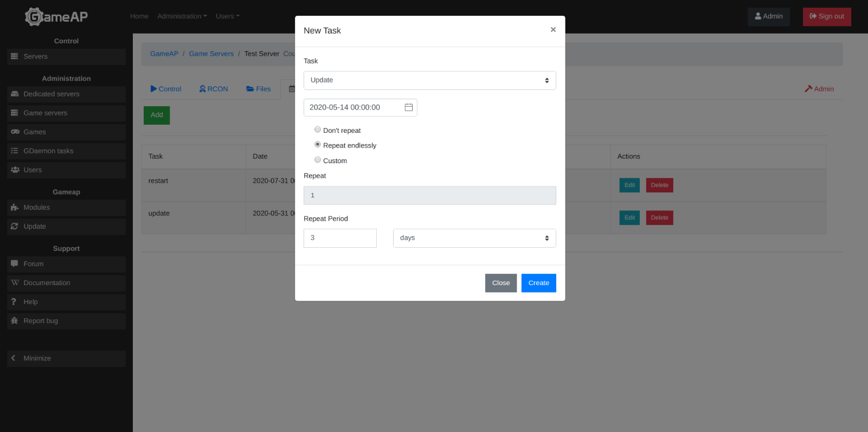Screen dimensions: 868x432
Task: Open the Admin tab link
Action: click(x=819, y=89)
